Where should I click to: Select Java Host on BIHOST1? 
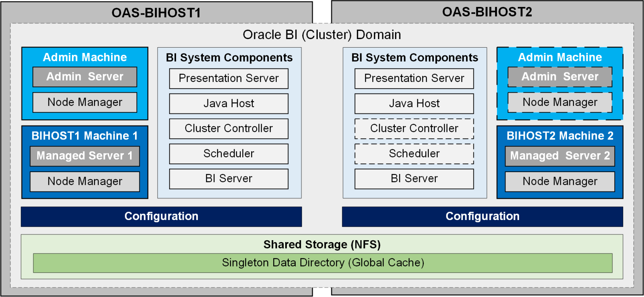click(x=229, y=104)
